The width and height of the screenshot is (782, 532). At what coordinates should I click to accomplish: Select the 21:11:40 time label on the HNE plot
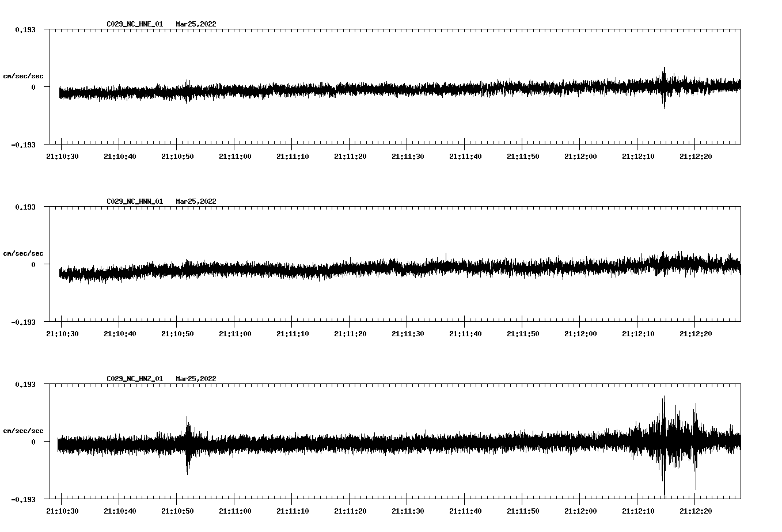[465, 157]
